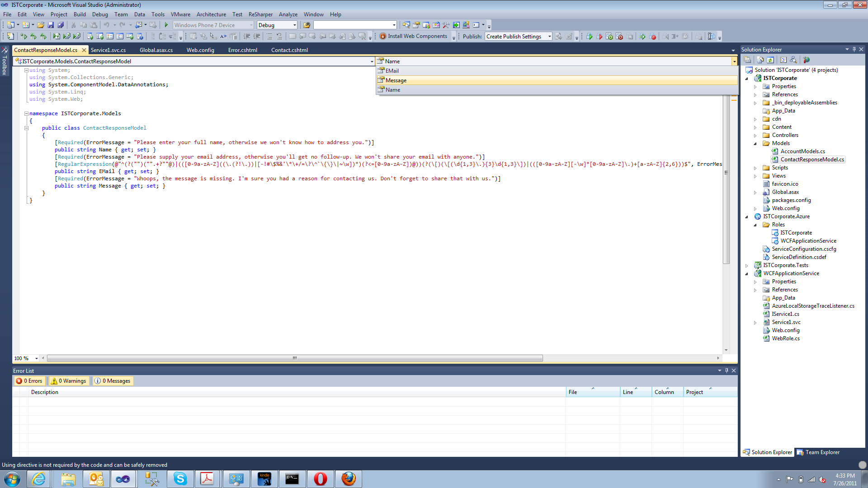The height and width of the screenshot is (488, 868).
Task: Start debugging with the green play arrow
Action: 166,25
